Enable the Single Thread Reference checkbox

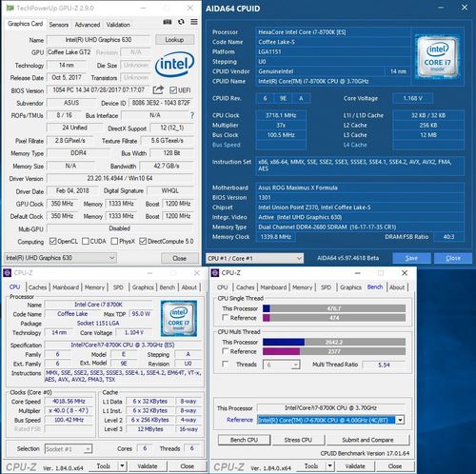pyautogui.click(x=225, y=317)
